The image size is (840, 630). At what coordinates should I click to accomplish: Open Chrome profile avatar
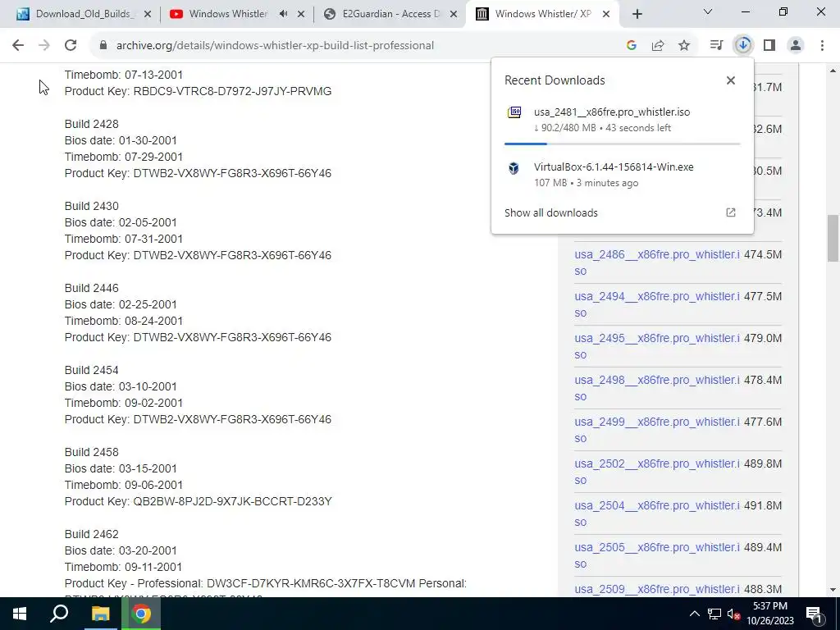[x=796, y=46]
